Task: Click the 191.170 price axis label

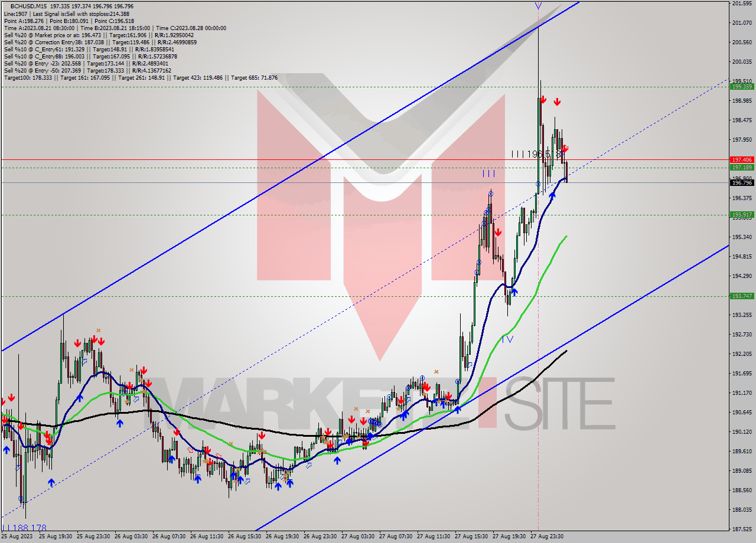Action: tap(741, 393)
